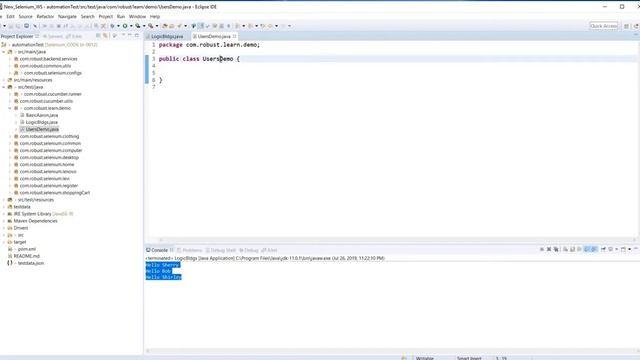
Task: Click Remove All Terminated Launches icon
Action: click(556, 249)
